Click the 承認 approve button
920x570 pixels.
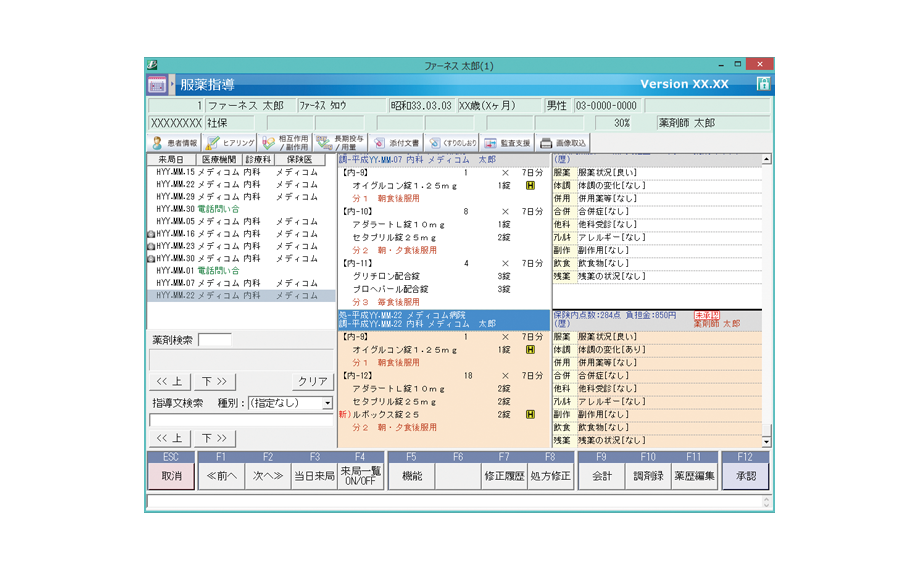745,476
